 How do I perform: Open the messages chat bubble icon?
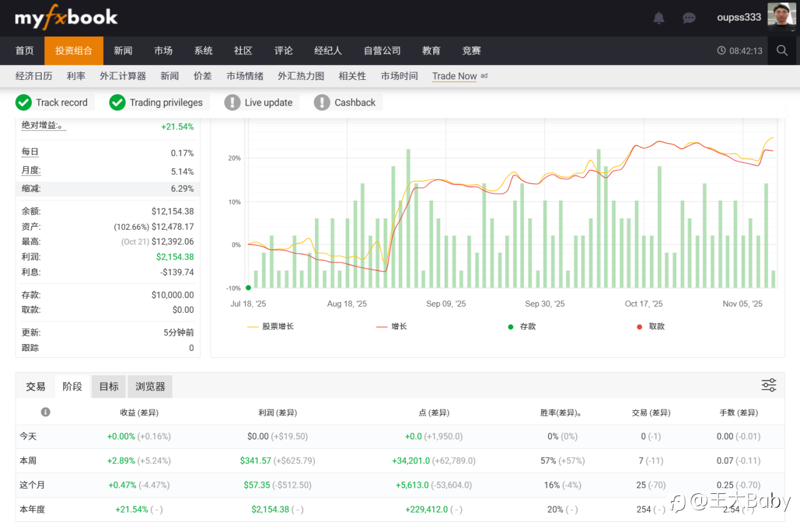click(x=689, y=18)
